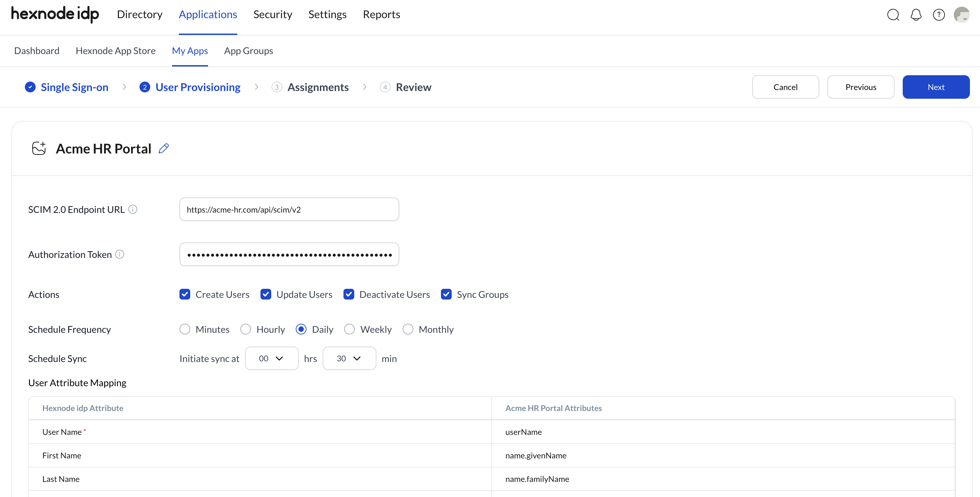The image size is (980, 497).
Task: Click the Next button
Action: click(936, 87)
